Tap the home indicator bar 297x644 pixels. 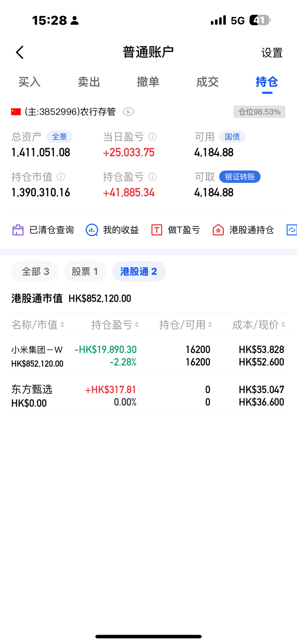tap(148, 636)
